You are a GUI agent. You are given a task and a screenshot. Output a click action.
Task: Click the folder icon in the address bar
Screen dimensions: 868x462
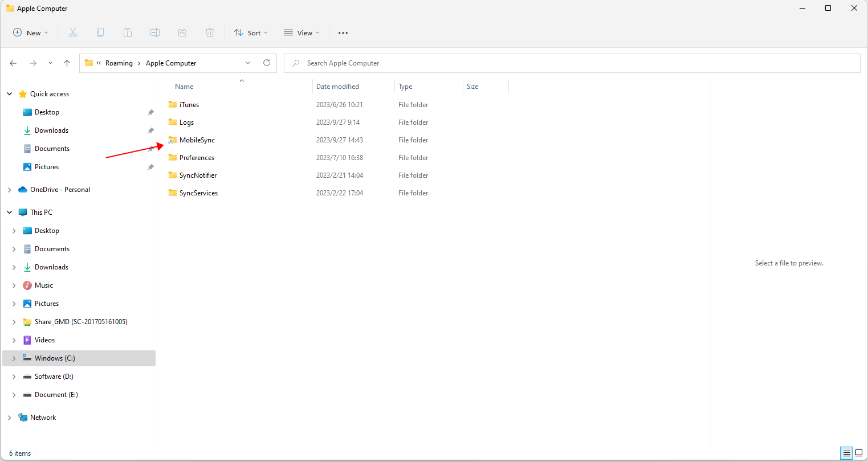89,63
